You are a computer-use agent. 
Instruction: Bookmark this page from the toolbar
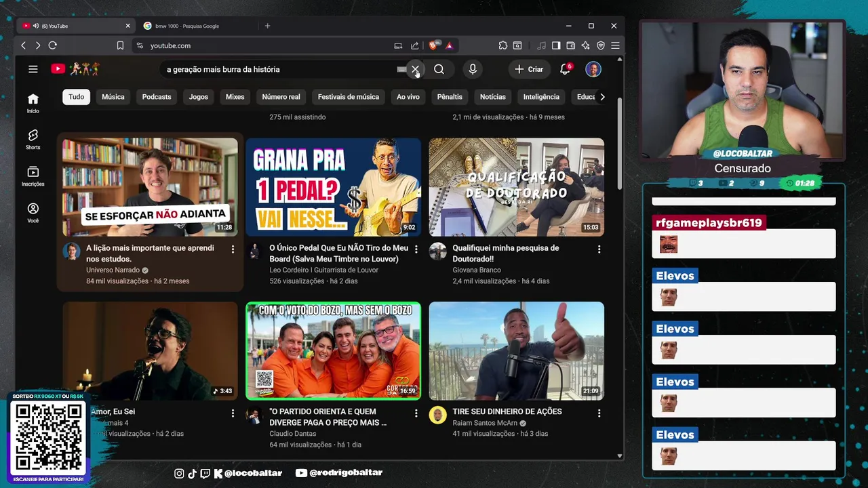(x=120, y=45)
